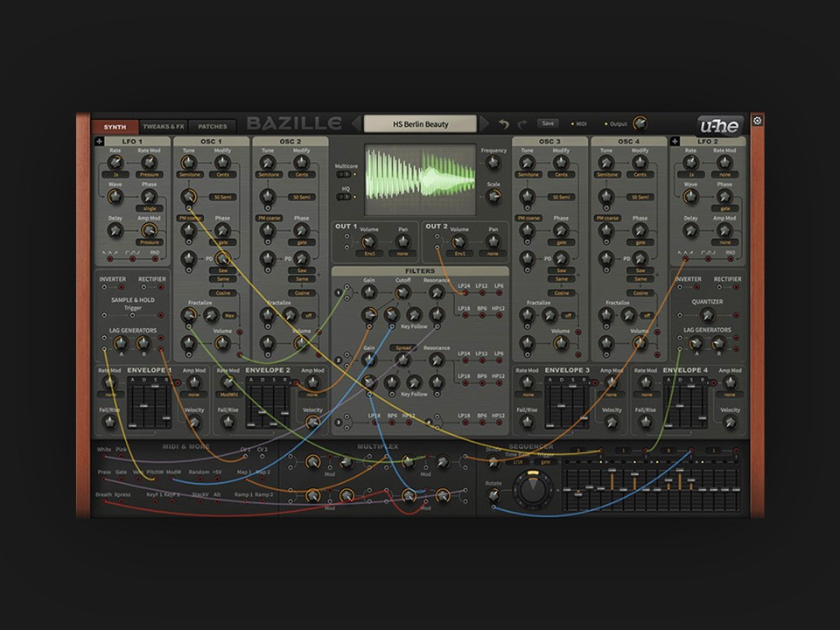Click the sequencer Trigger 'gate' selector
Screen dimensions: 840x630
tap(545, 462)
